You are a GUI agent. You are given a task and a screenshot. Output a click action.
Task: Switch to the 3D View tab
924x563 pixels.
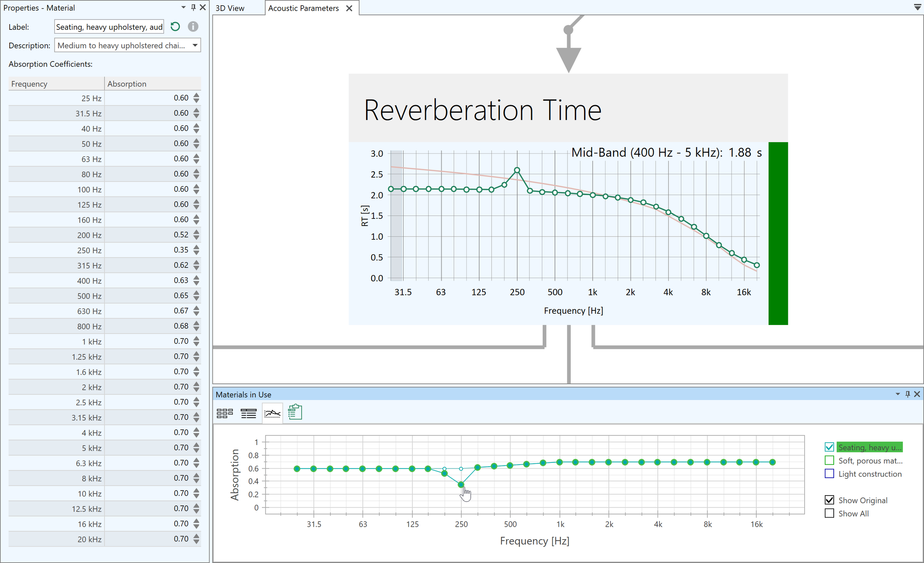(x=230, y=8)
